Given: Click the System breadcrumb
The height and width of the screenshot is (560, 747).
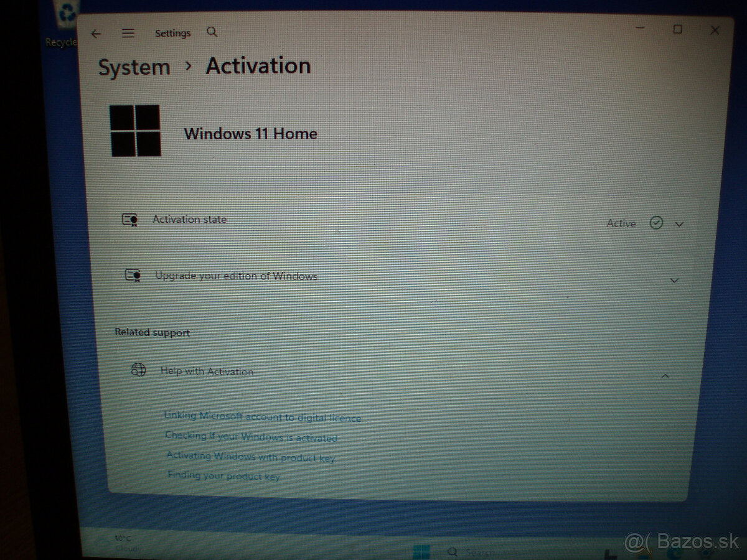Looking at the screenshot, I should pos(134,67).
